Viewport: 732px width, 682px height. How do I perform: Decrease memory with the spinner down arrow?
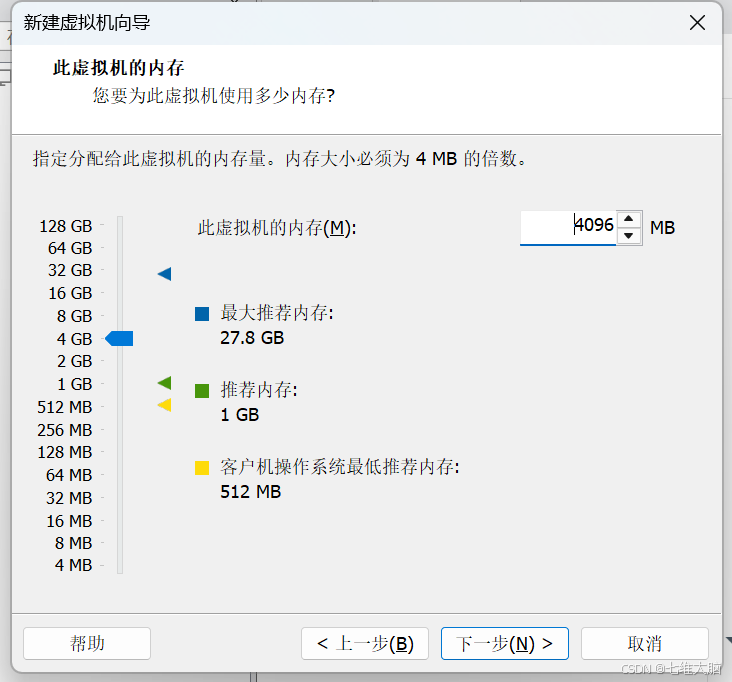click(x=628, y=236)
